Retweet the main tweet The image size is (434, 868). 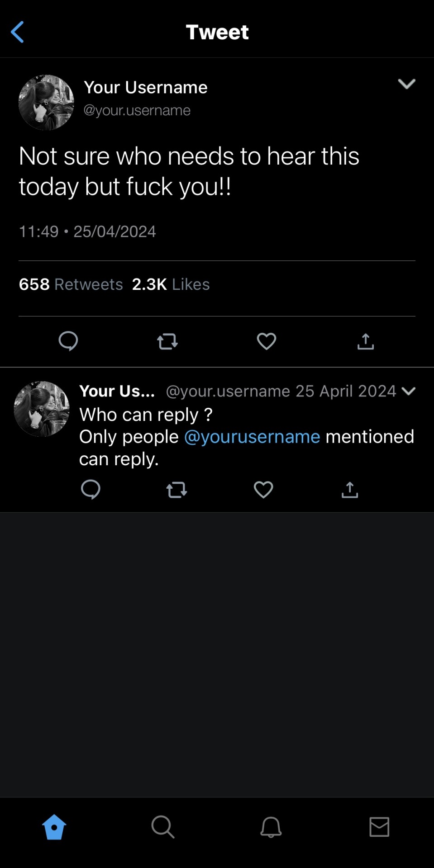167,341
